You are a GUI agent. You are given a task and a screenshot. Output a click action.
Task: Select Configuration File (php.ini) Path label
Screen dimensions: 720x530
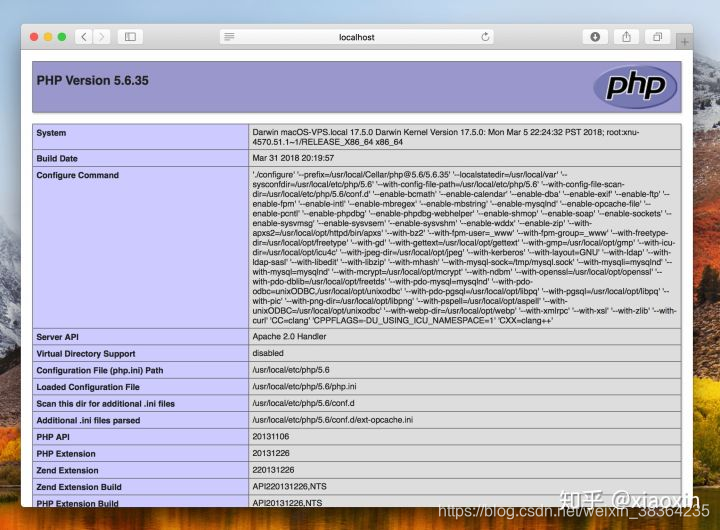pos(100,370)
